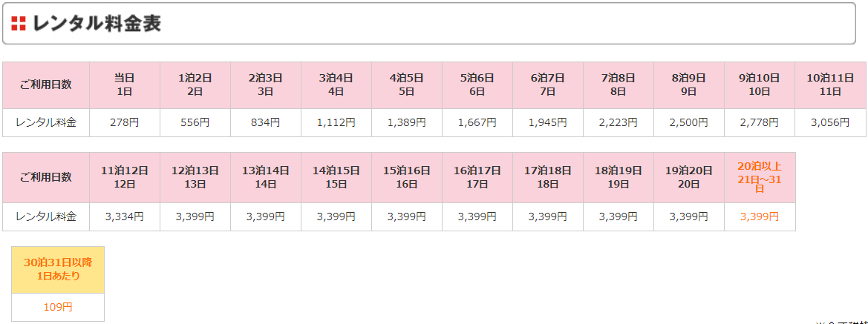Click the 11泊12日 header cell
Viewport: 868px width, 324px height.
[x=125, y=177]
